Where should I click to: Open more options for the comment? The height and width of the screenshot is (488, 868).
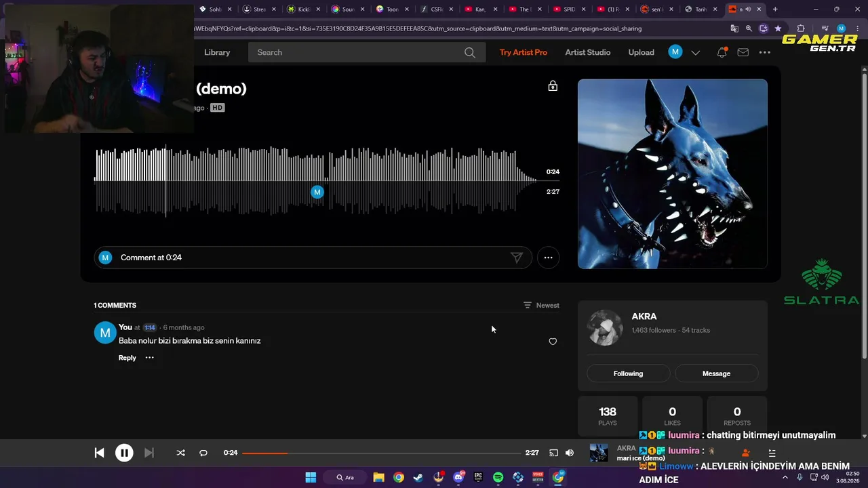tap(150, 358)
